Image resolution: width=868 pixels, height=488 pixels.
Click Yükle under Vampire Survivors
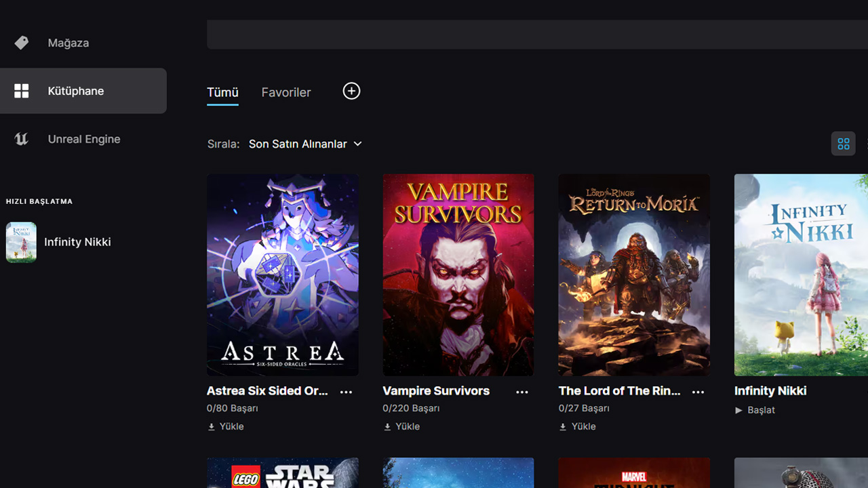[x=408, y=426]
